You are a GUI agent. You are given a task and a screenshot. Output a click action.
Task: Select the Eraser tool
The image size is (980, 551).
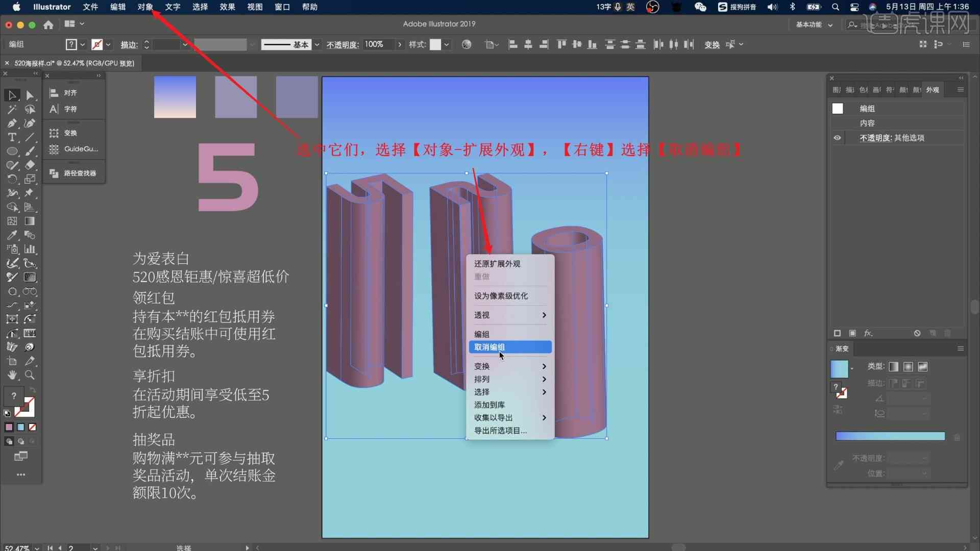click(30, 165)
